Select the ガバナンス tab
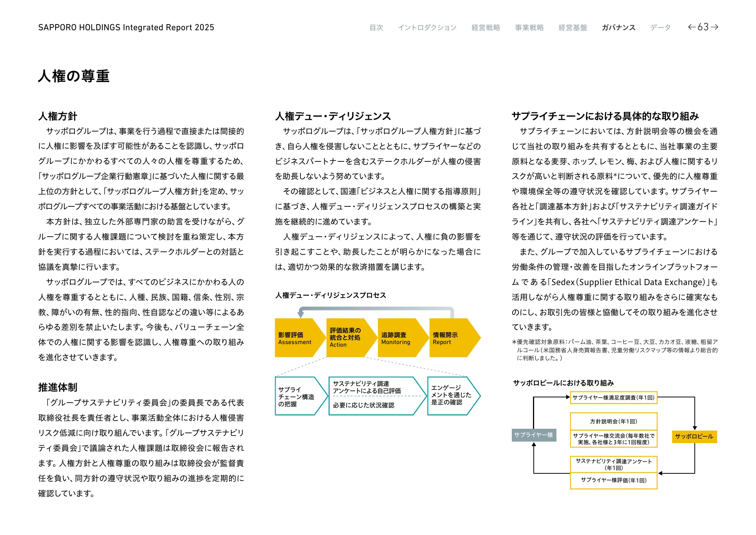 (x=618, y=28)
